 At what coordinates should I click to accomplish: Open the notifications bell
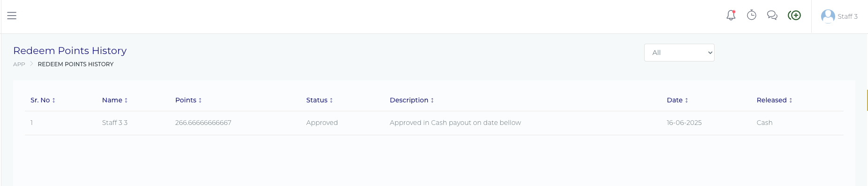tap(731, 15)
